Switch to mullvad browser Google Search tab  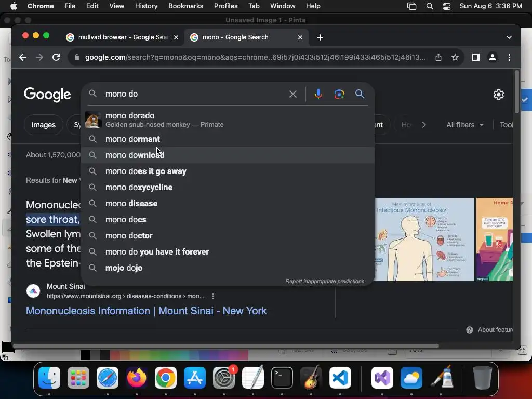click(x=122, y=37)
